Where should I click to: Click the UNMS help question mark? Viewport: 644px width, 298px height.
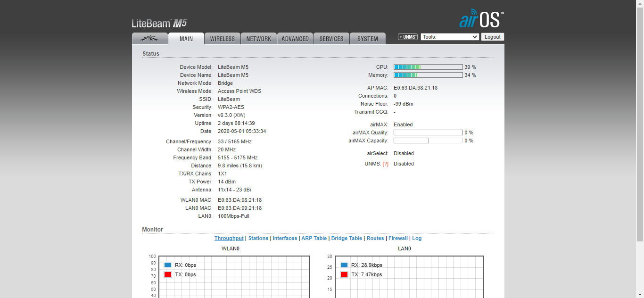(385, 164)
